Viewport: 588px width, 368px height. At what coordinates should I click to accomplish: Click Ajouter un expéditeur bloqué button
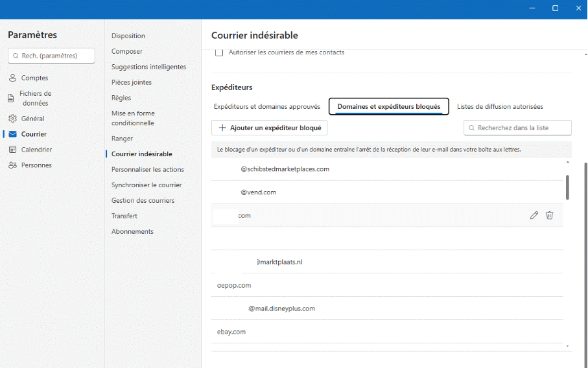tap(269, 128)
